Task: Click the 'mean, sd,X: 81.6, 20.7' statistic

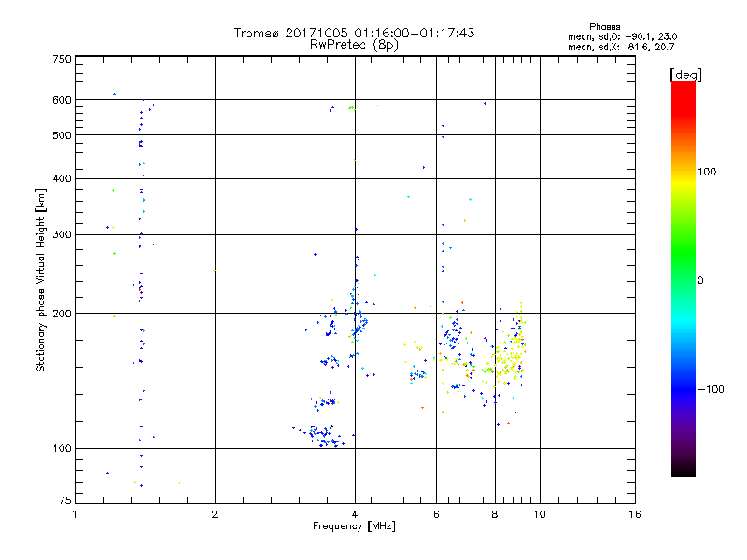Action: pos(621,47)
